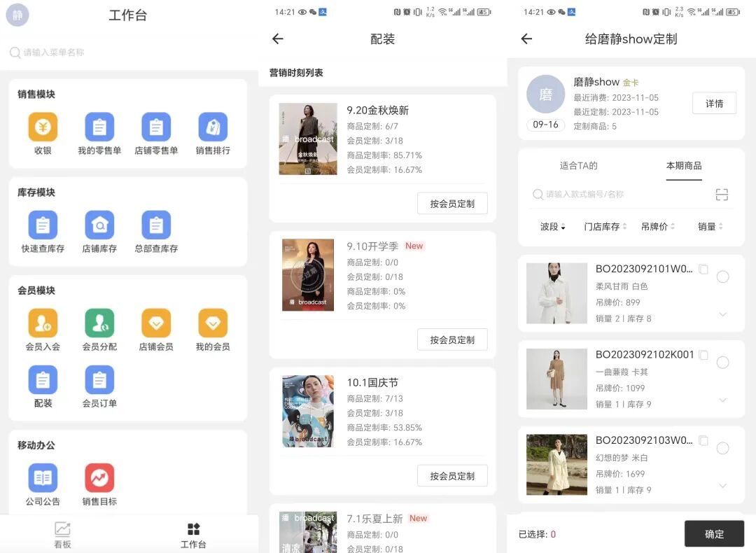Copy code BO2023092101W0 icon

point(703,269)
